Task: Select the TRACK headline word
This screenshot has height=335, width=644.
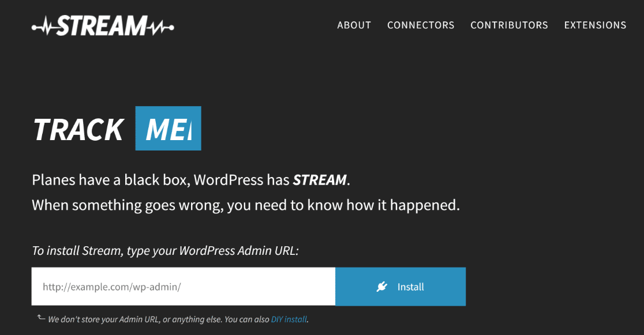Action: coord(78,130)
